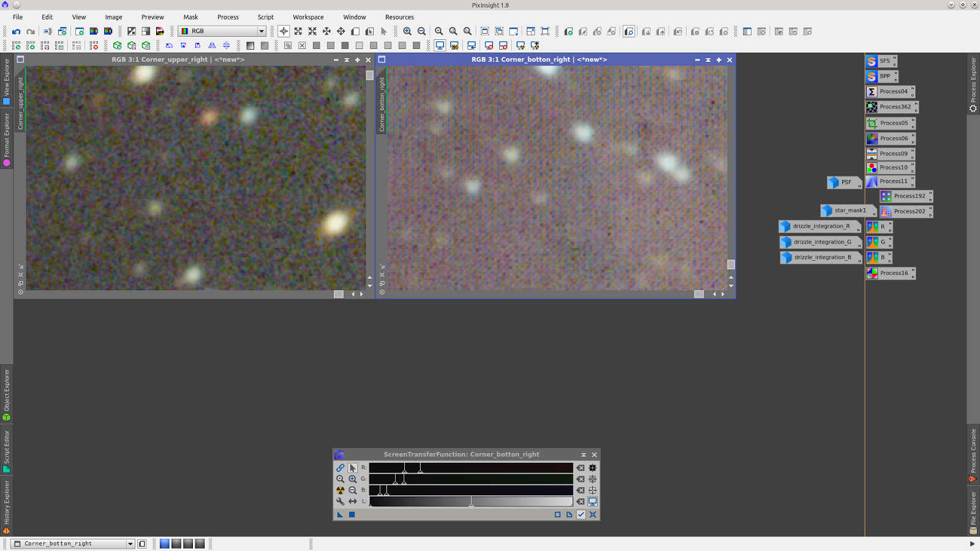Screen dimensions: 980x551
Task: Shade the ScreenTransferFunction window
Action: point(584,455)
